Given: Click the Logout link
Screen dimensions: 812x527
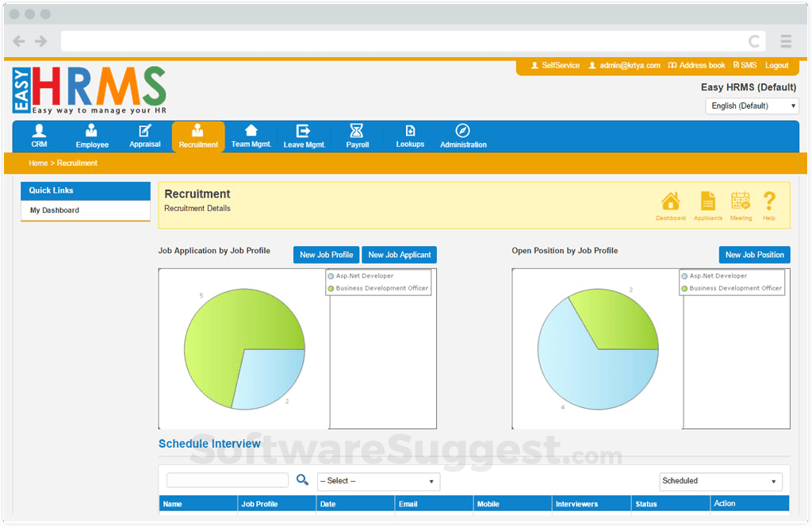Looking at the screenshot, I should (777, 65).
